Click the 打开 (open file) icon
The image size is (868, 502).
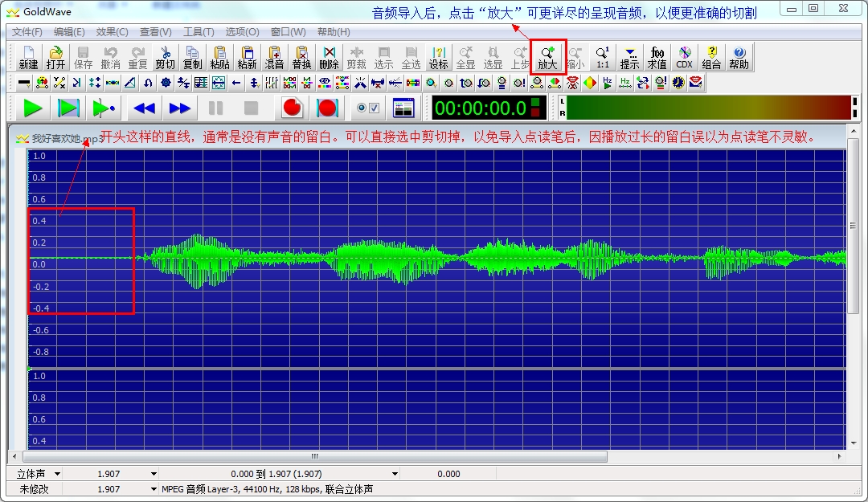(55, 57)
